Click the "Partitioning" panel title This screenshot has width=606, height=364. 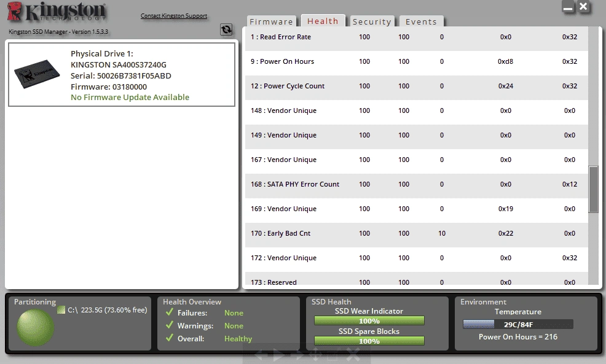[35, 302]
